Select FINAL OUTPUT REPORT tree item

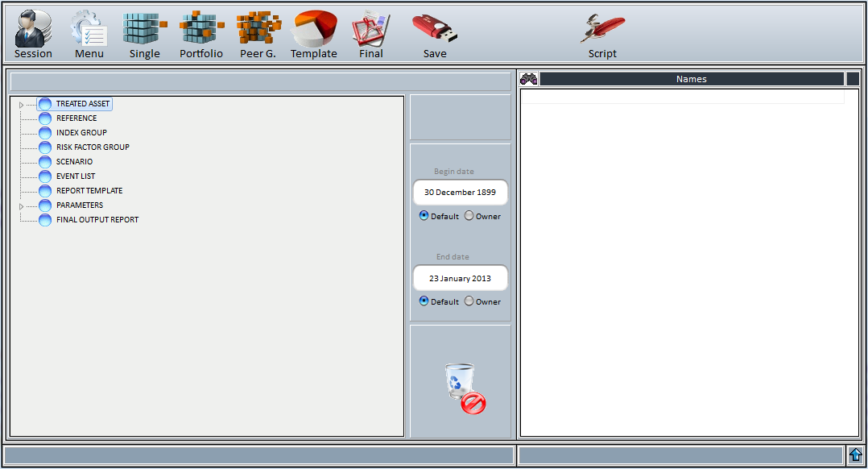[97, 220]
